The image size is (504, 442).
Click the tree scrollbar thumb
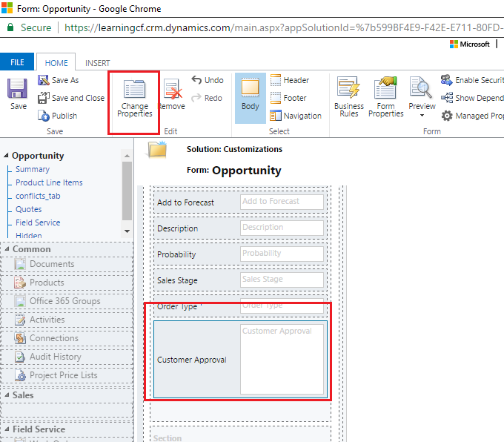127,191
